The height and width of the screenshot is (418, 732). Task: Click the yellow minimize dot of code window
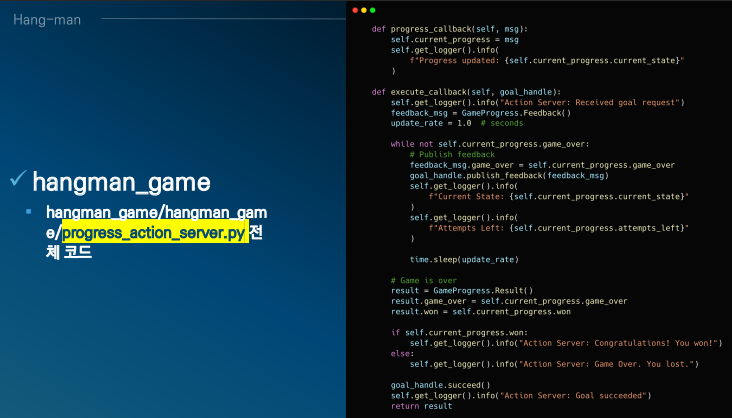(x=364, y=10)
